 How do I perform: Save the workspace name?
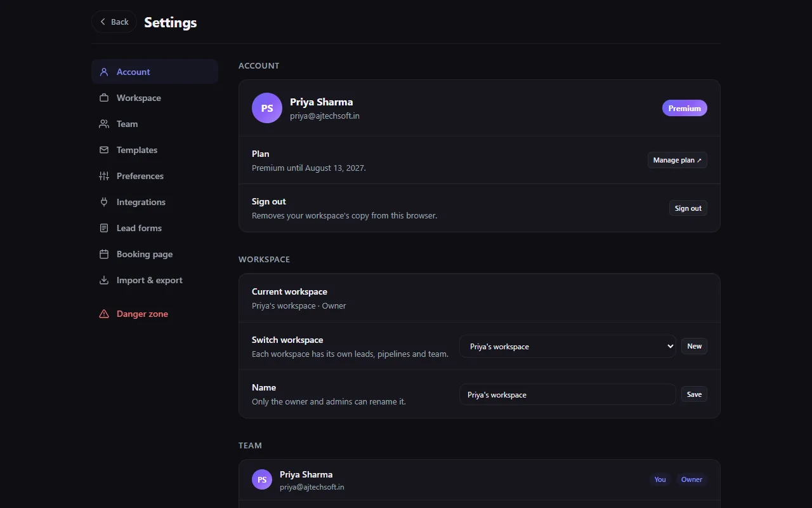(x=694, y=394)
